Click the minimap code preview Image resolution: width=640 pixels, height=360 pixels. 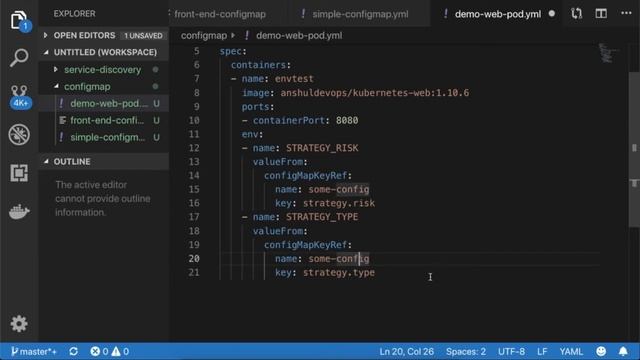(608, 53)
